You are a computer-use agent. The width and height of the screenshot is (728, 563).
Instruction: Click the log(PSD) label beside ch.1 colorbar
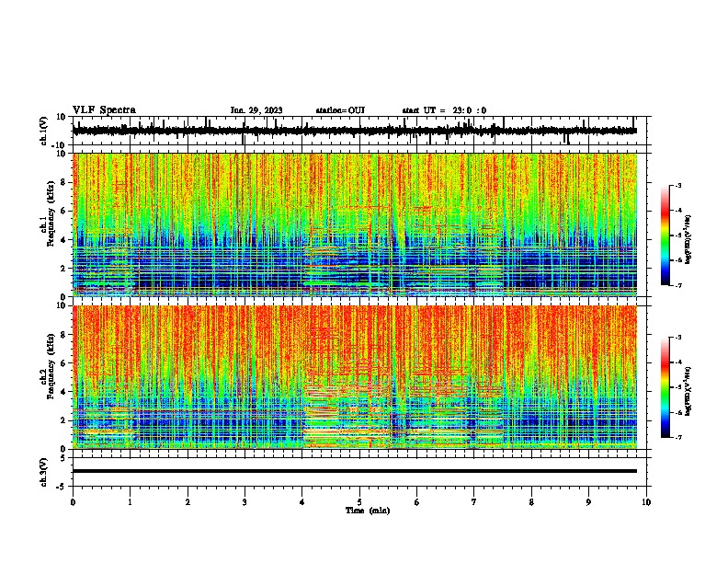point(688,240)
